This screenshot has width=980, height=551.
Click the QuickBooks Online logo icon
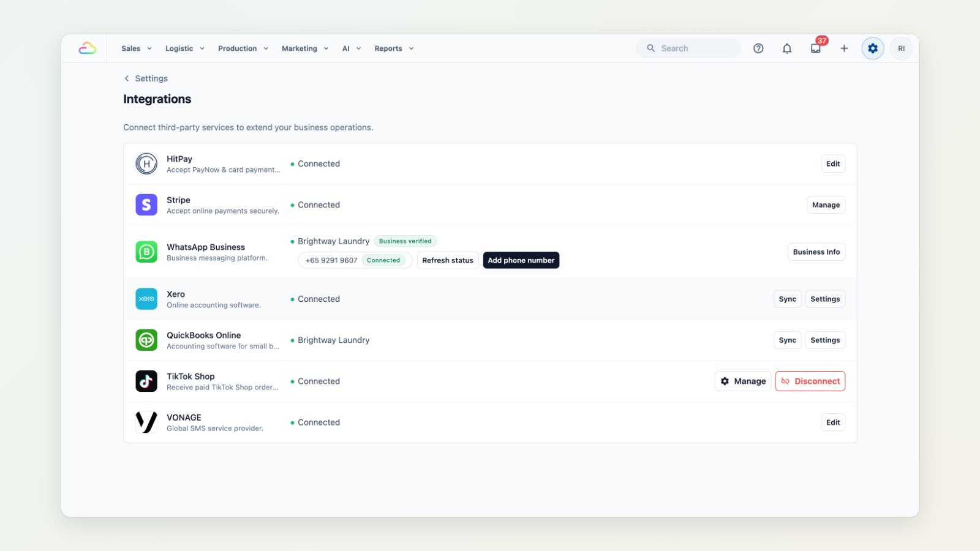tap(146, 340)
